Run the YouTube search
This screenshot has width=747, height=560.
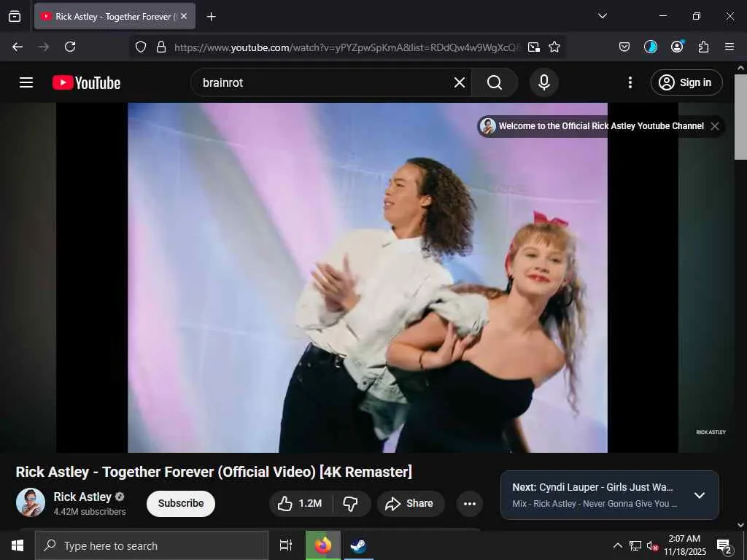[x=495, y=83]
